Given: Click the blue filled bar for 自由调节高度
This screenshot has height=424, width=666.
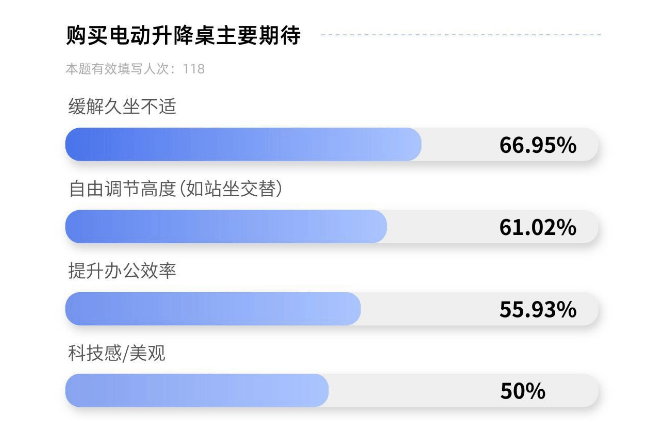Looking at the screenshot, I should coord(225,227).
